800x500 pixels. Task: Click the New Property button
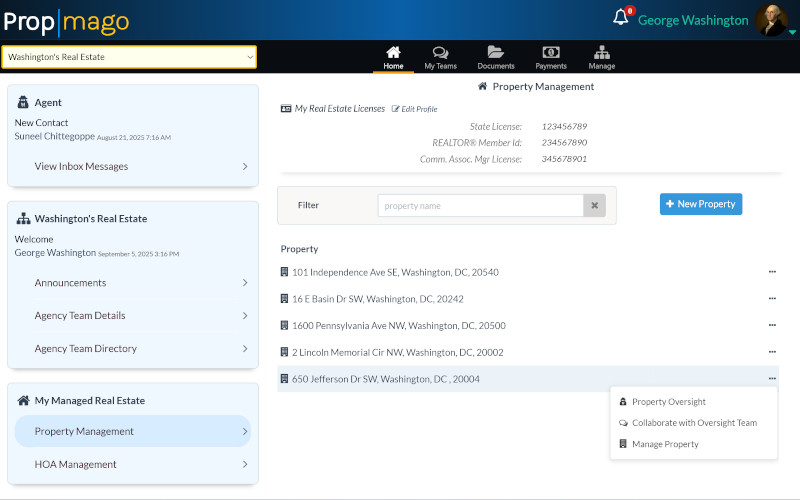coord(701,204)
